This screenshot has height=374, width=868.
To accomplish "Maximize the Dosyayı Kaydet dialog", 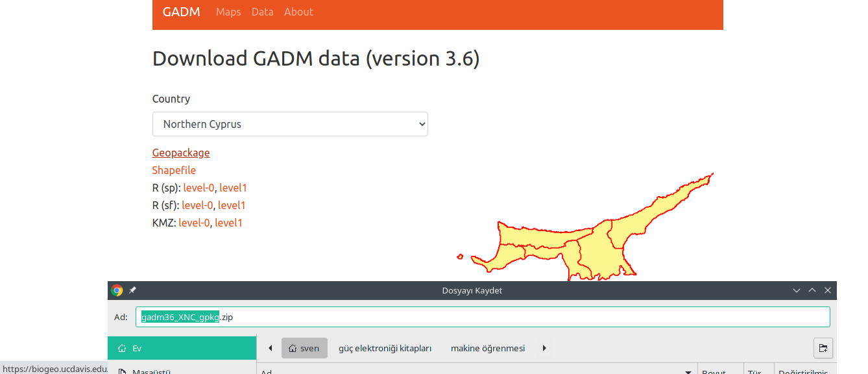I will point(812,290).
